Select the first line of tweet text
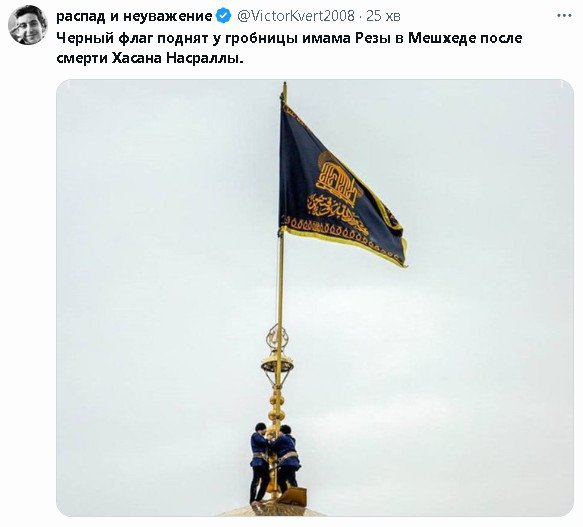Image resolution: width=583 pixels, height=527 pixels. tap(289, 38)
